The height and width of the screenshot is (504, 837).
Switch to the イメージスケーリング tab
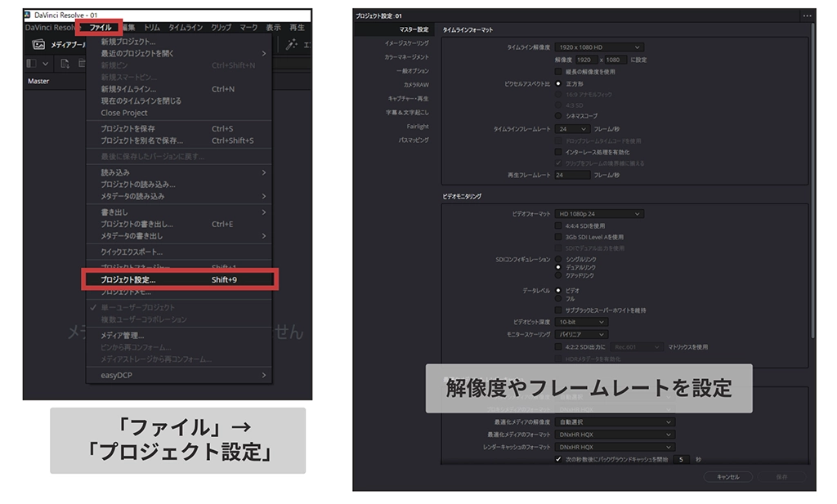[x=407, y=43]
